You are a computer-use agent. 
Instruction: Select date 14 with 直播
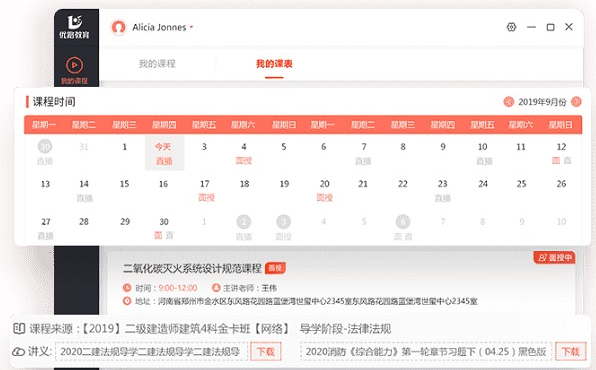coord(84,190)
